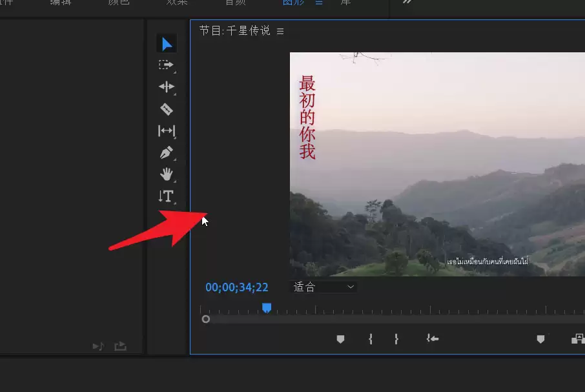Viewport: 585px width, 392px height.
Task: Switch to the 库 workspace tab
Action: 345,3
